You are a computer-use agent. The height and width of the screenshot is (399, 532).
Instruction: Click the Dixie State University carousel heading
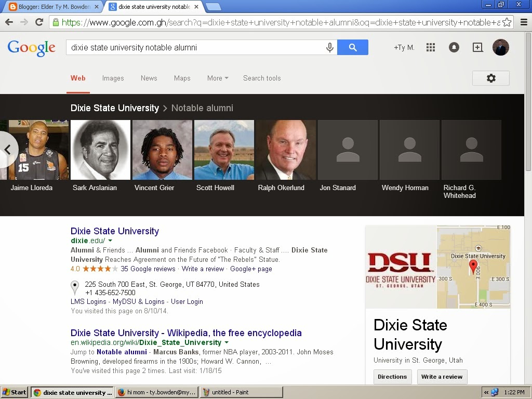(115, 108)
